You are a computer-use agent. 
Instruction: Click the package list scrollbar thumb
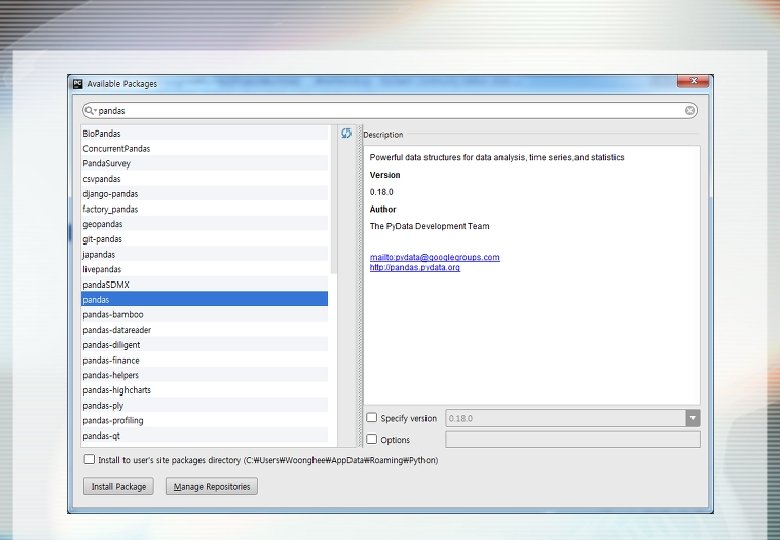(x=333, y=199)
